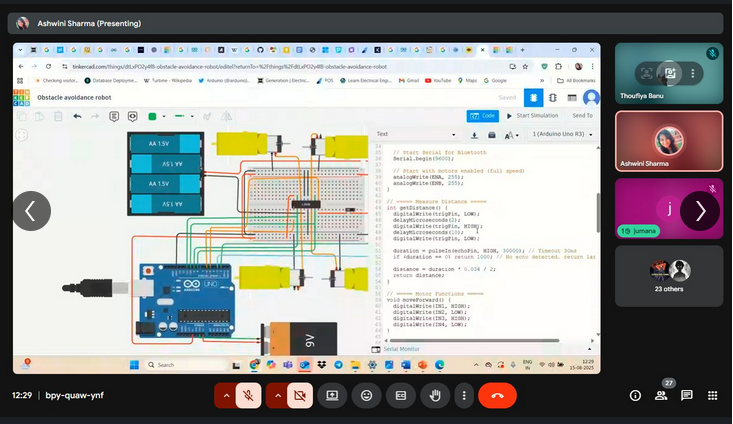Open the wire color dropdown arrow

164,116
